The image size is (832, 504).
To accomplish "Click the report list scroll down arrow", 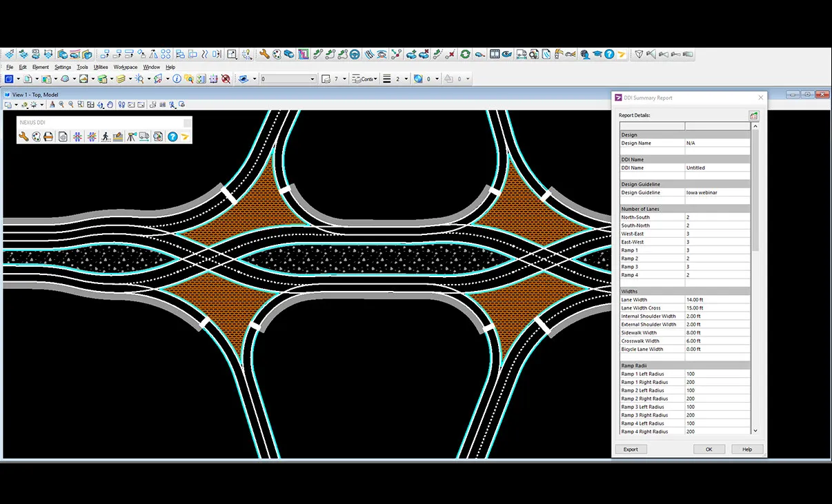I will tap(755, 430).
